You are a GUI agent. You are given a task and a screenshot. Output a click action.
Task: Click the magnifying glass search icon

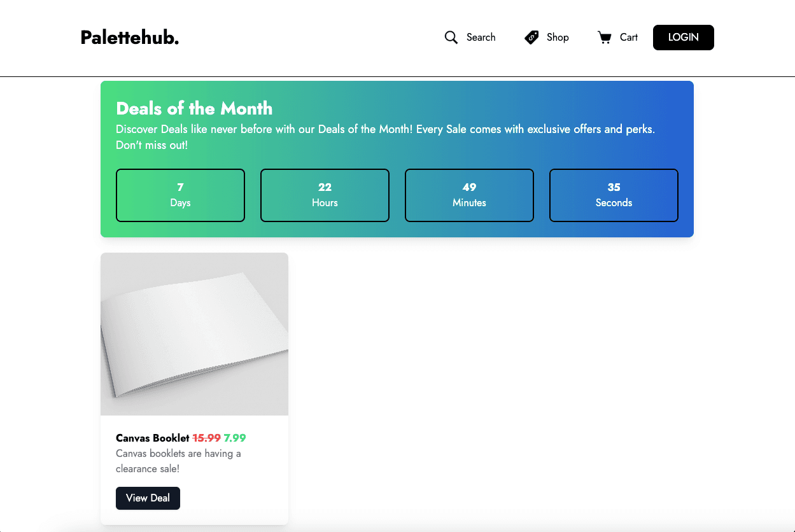tap(451, 38)
